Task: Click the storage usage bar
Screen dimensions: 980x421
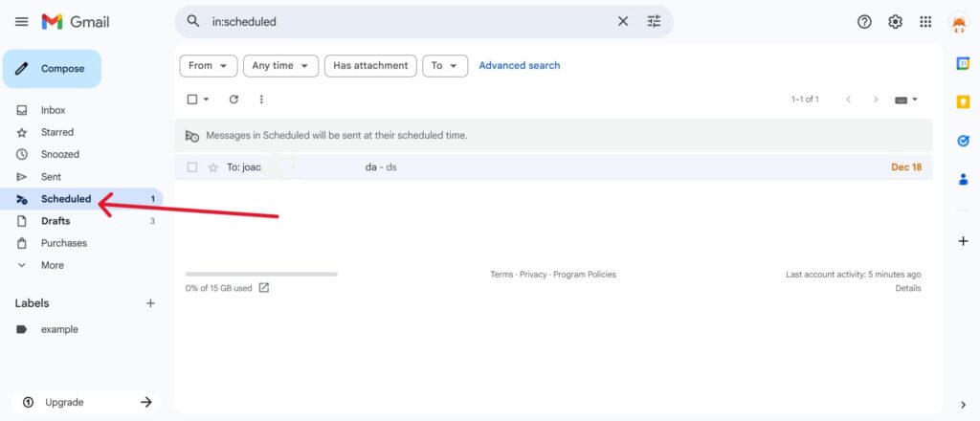Action: (x=261, y=275)
